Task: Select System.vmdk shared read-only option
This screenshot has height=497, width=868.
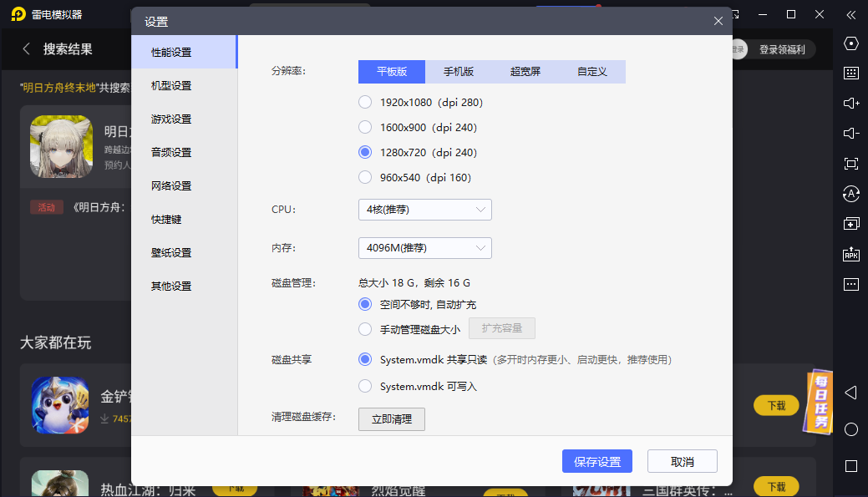Action: (x=365, y=360)
